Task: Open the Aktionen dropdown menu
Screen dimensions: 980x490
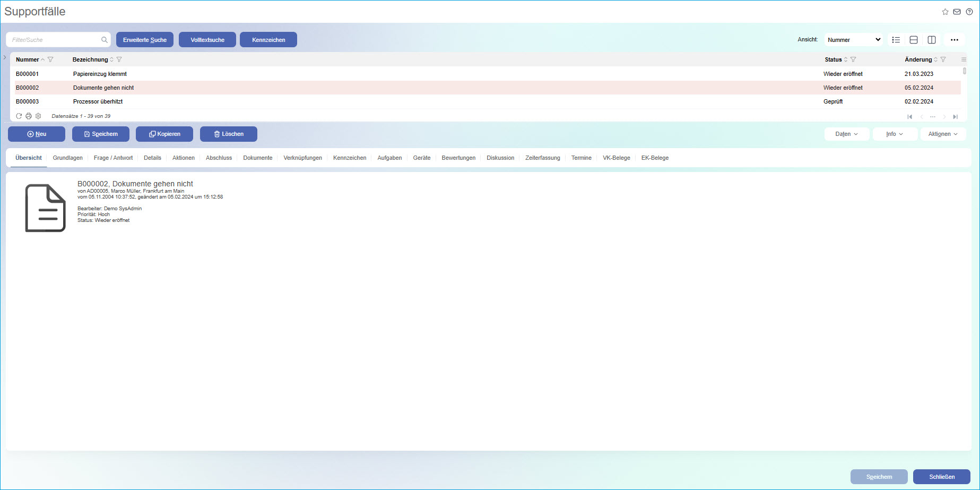Action: pos(943,134)
